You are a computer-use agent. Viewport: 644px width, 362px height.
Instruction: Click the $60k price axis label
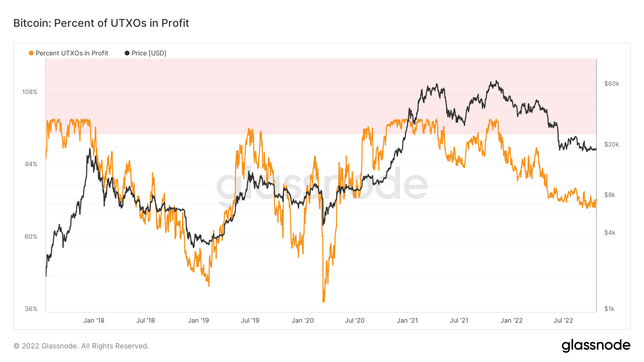611,84
